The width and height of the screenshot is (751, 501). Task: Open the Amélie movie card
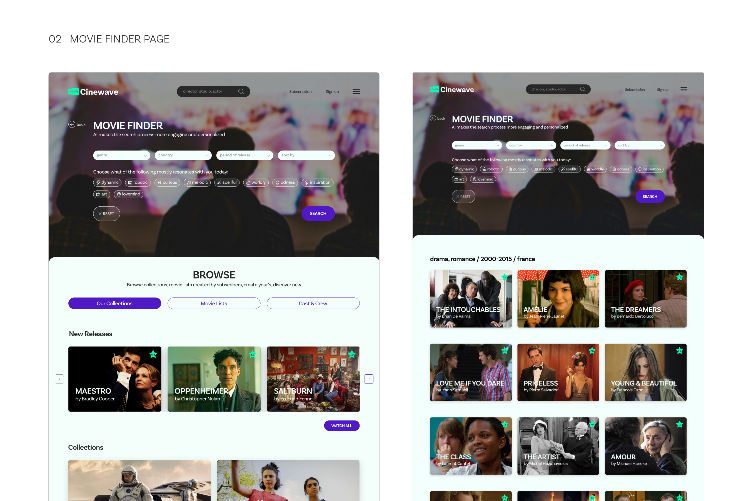558,298
